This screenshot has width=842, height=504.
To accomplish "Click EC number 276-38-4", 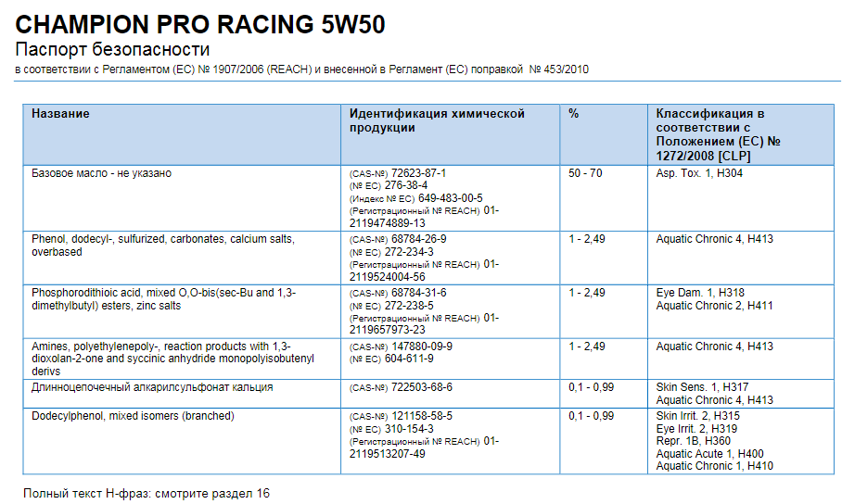I will [406, 185].
